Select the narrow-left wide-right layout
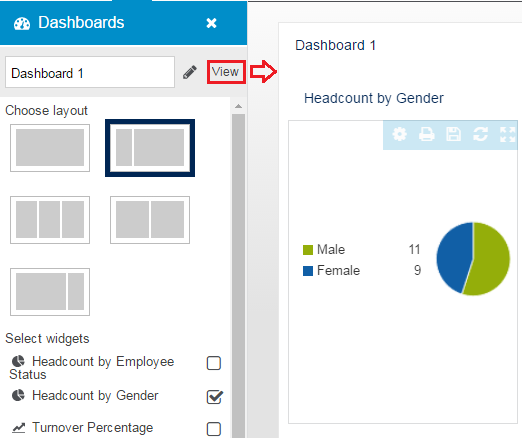The height and width of the screenshot is (443, 522). [150, 148]
